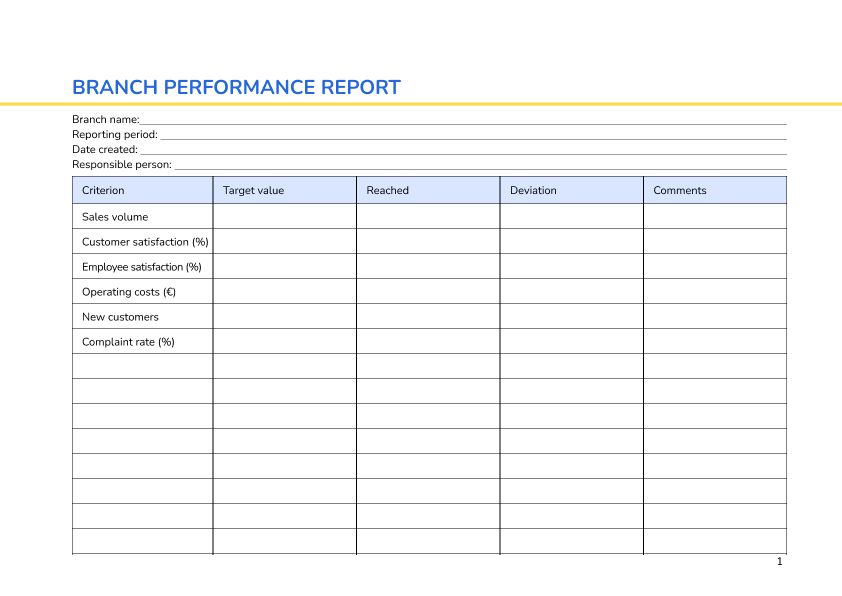Click the Target value cell for Sales volume
This screenshot has height=596, width=842.
[x=283, y=216]
